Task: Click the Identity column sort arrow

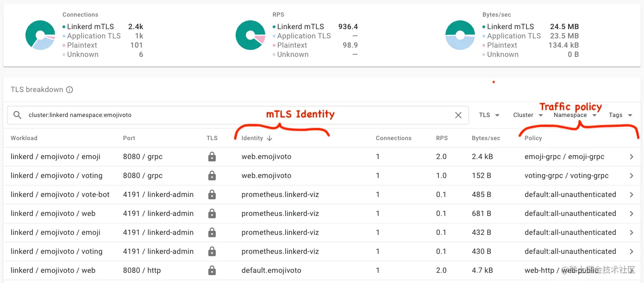Action: (269, 138)
